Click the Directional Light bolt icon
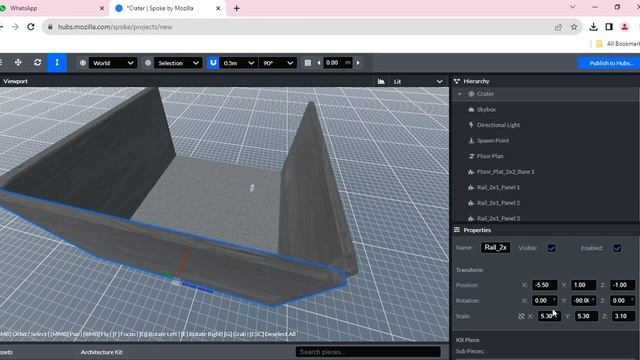 471,125
